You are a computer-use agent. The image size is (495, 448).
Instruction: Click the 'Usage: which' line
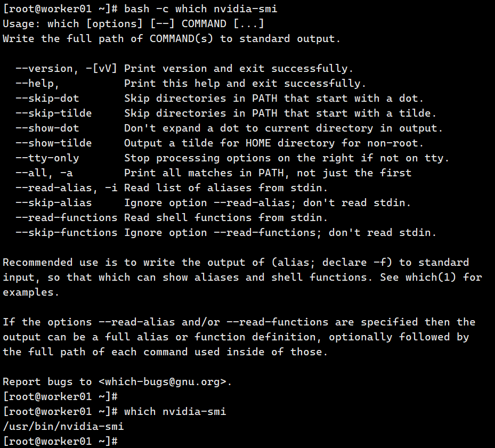pos(133,23)
